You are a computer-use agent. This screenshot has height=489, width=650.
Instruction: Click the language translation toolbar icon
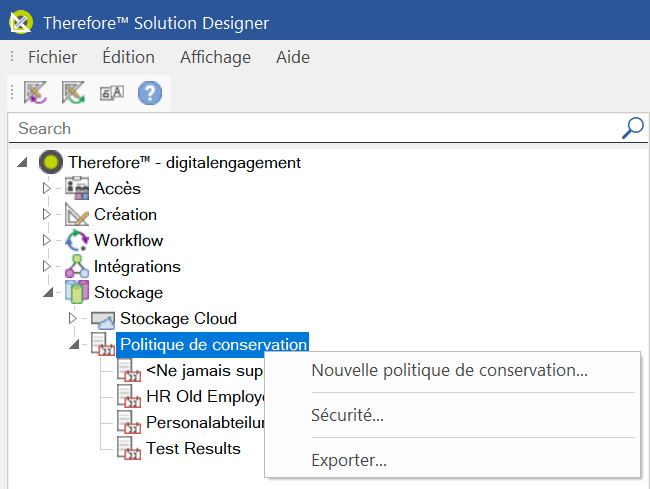pyautogui.click(x=111, y=93)
